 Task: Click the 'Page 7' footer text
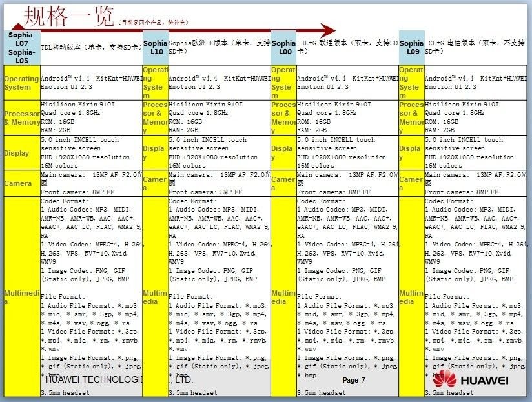pos(354,380)
